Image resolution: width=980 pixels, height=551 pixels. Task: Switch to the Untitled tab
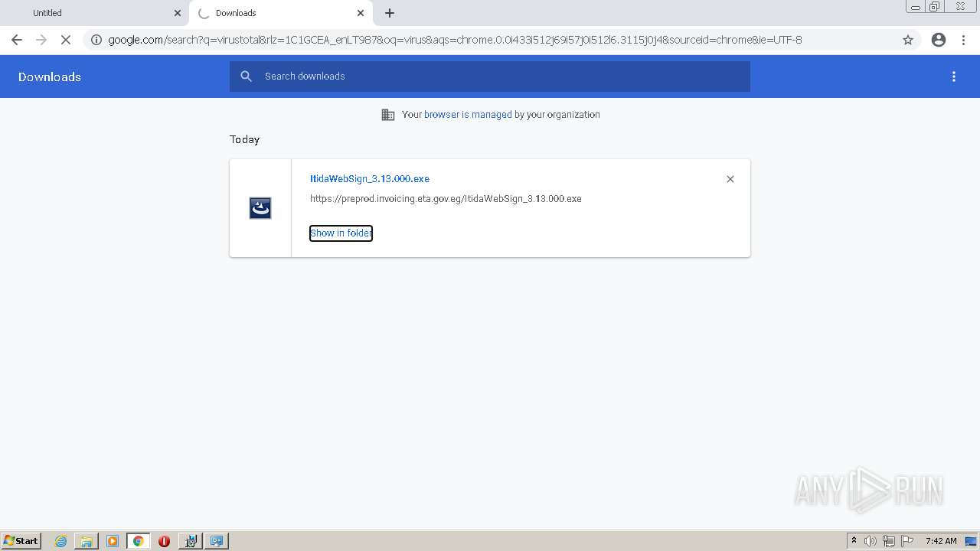coord(96,13)
